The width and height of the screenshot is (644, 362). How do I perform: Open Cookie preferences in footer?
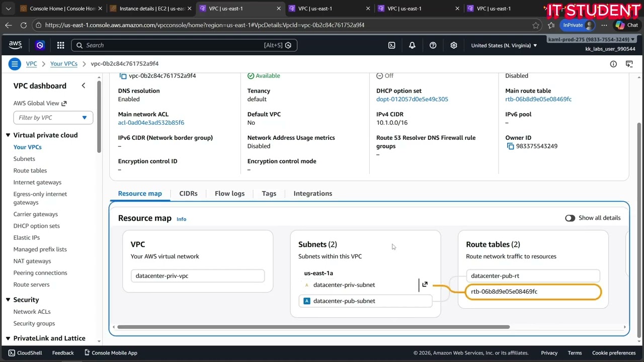[614, 353]
